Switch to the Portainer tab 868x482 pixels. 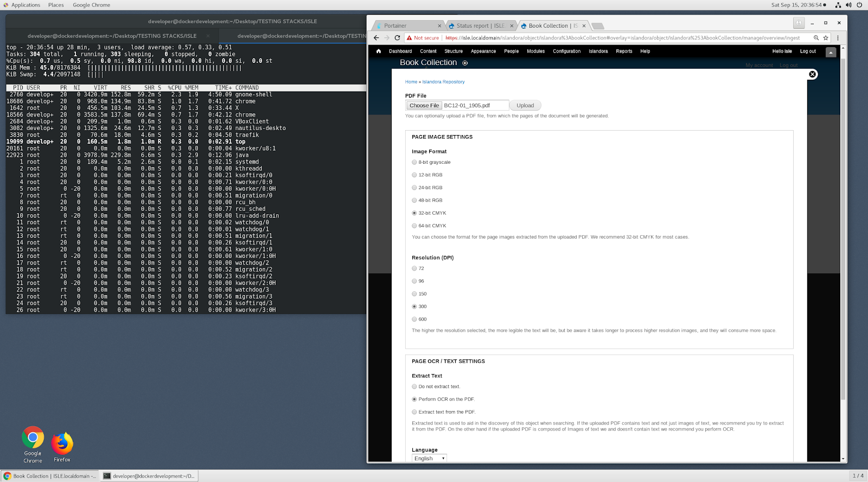407,25
